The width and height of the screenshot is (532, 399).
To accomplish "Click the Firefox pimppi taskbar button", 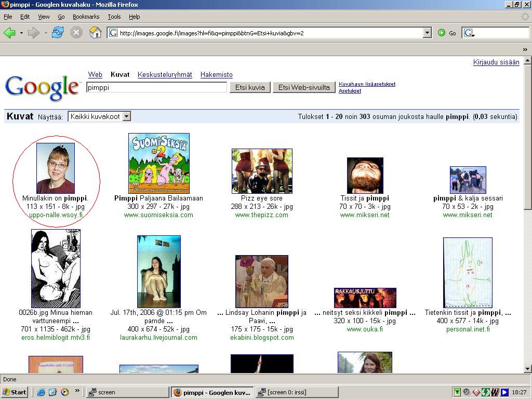I will (x=212, y=392).
